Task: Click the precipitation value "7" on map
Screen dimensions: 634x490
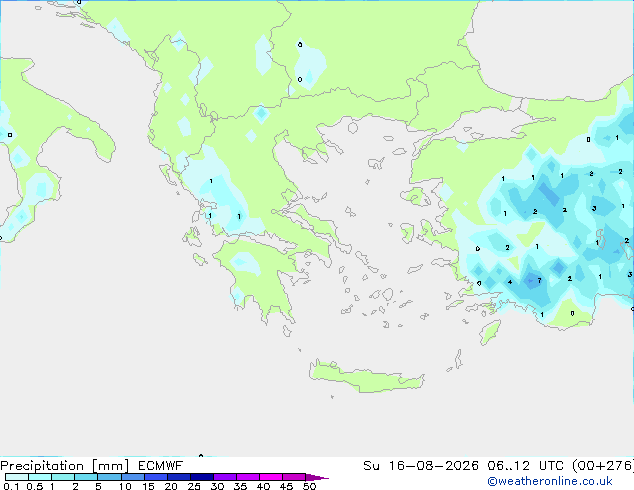Action: (x=539, y=281)
